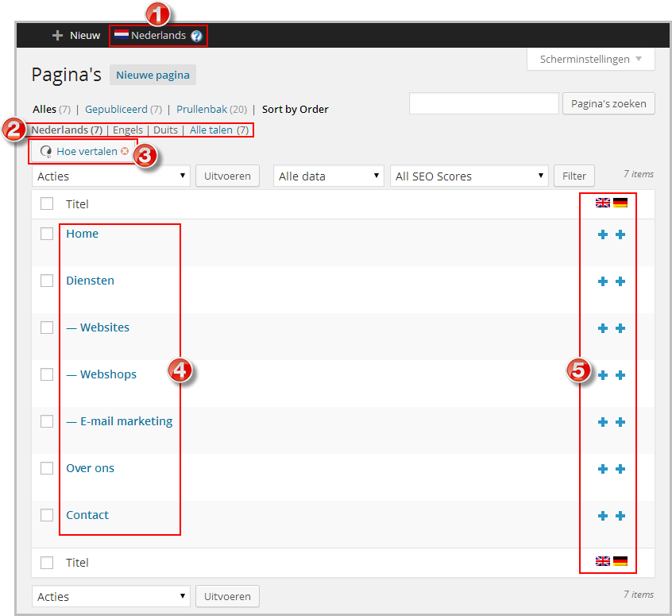Click the Pagina's zoeken button
This screenshot has height=616, width=672.
coord(608,103)
